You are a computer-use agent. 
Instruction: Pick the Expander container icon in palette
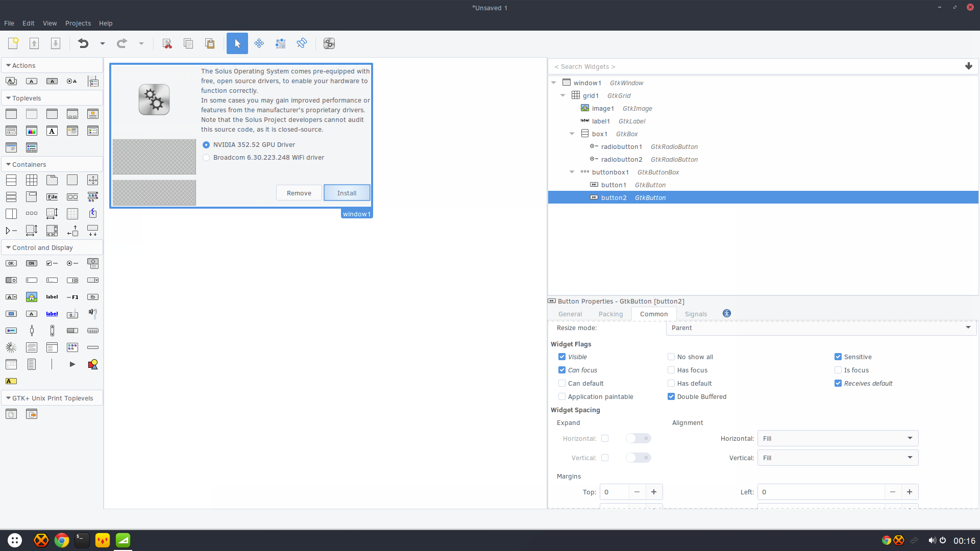click(x=11, y=231)
